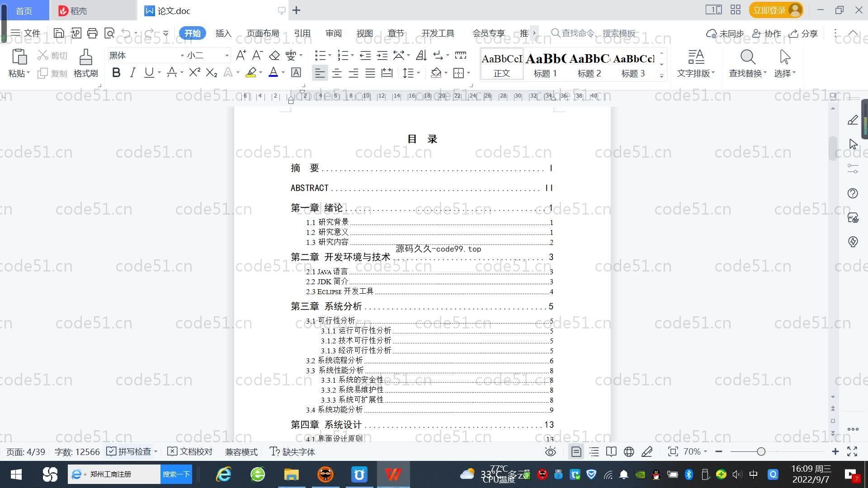
Task: Open the 审阅 Review tab
Action: (x=333, y=33)
